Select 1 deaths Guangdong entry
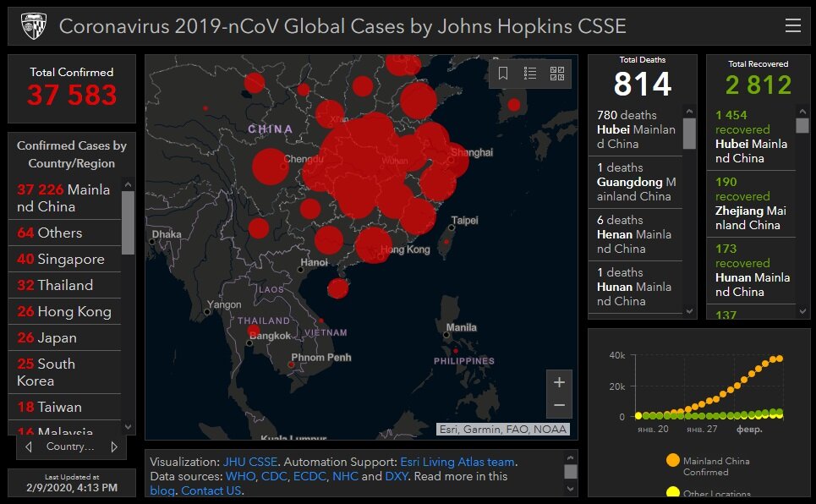 click(635, 182)
